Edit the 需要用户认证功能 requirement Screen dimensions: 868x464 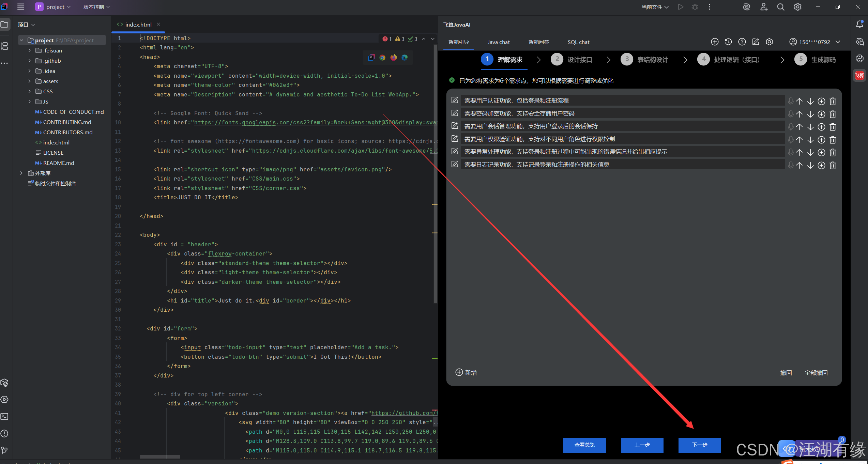point(455,100)
